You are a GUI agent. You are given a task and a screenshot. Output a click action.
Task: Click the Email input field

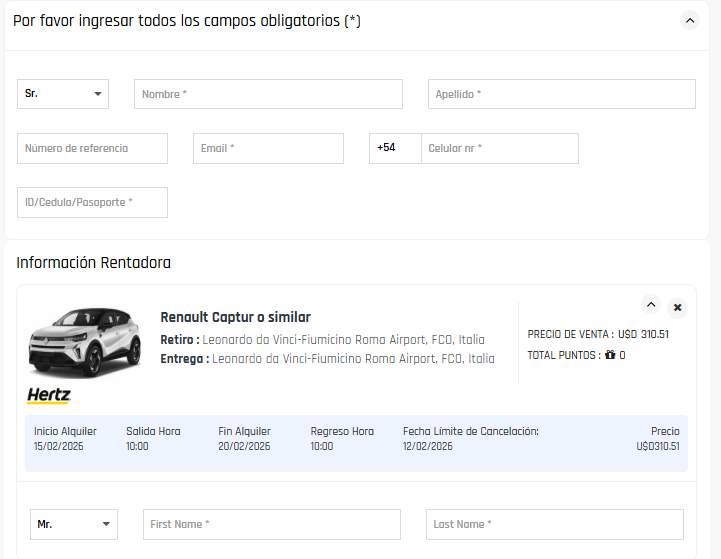coord(268,148)
